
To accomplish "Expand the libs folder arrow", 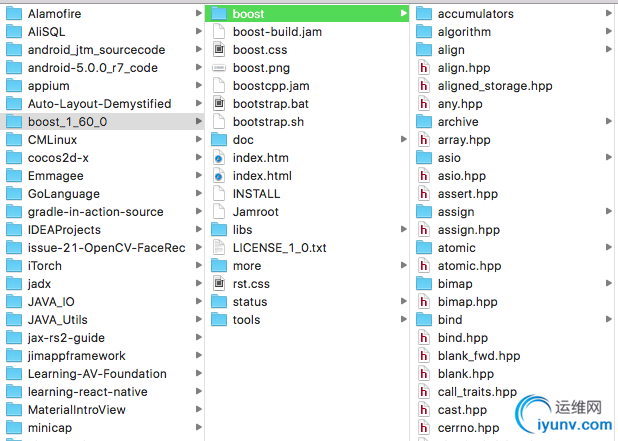I will [404, 229].
